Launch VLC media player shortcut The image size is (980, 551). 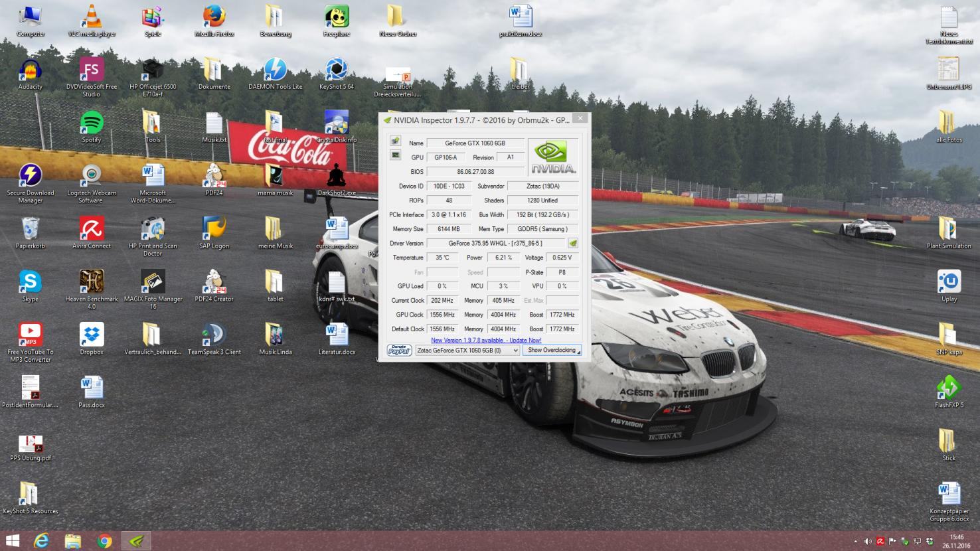92,21
